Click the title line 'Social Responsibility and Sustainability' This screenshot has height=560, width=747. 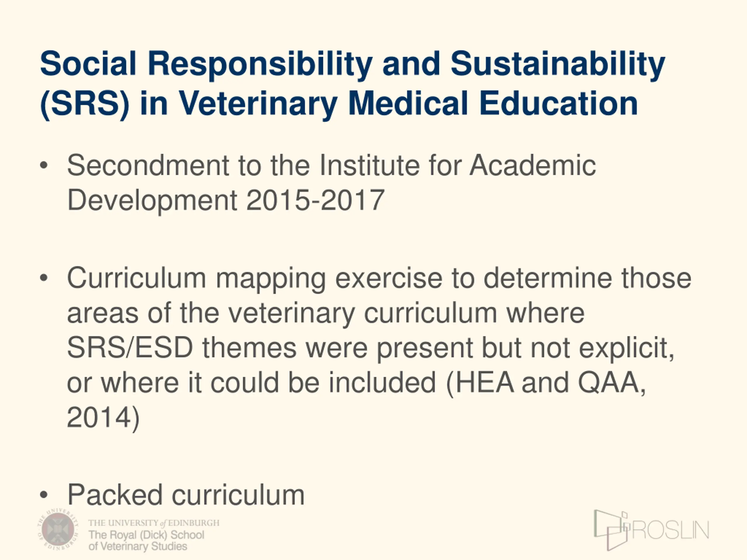tap(352, 64)
